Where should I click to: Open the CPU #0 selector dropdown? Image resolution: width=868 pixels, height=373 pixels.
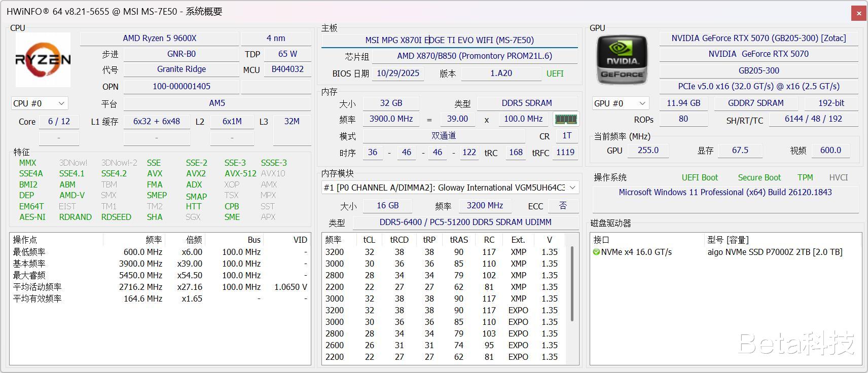[x=40, y=103]
